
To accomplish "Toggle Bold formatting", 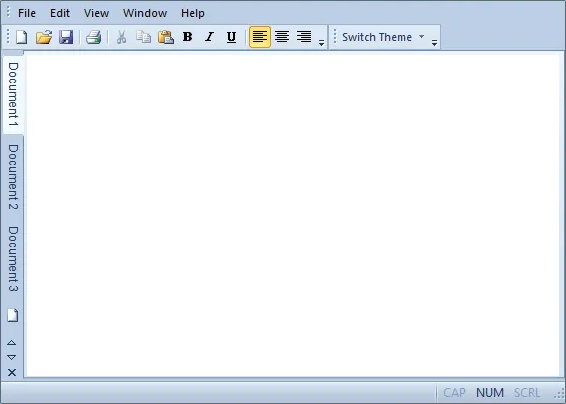I will point(188,37).
